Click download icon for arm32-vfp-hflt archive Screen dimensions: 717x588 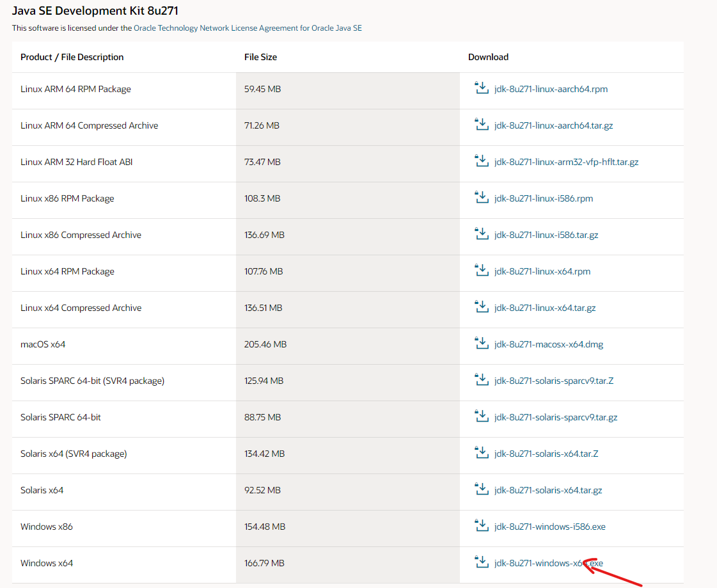(x=482, y=161)
